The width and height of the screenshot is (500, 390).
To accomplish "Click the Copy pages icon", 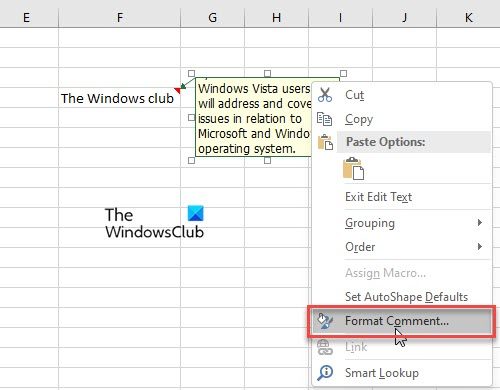I will (x=325, y=119).
